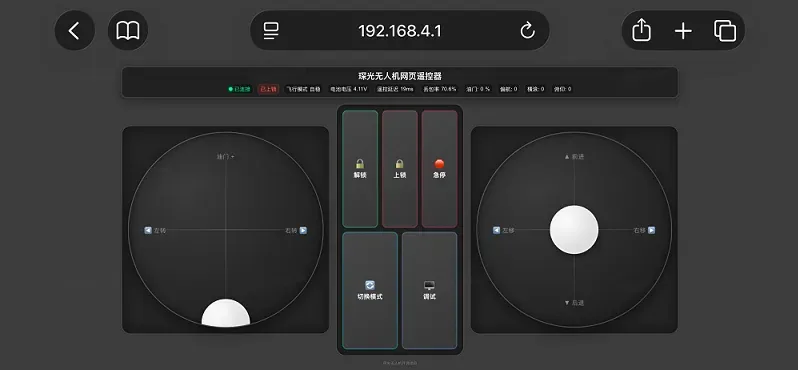Hit the 急停 emergency stop button
The width and height of the screenshot is (798, 370).
(x=439, y=169)
